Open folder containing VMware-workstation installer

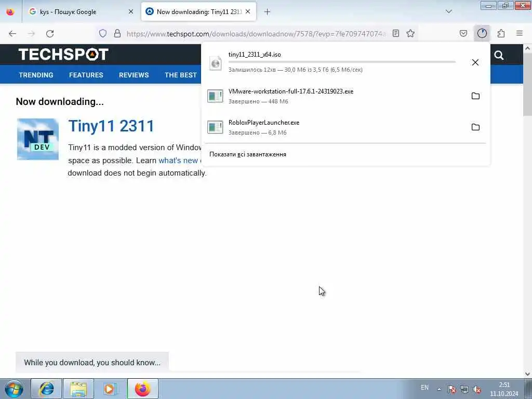pos(475,96)
